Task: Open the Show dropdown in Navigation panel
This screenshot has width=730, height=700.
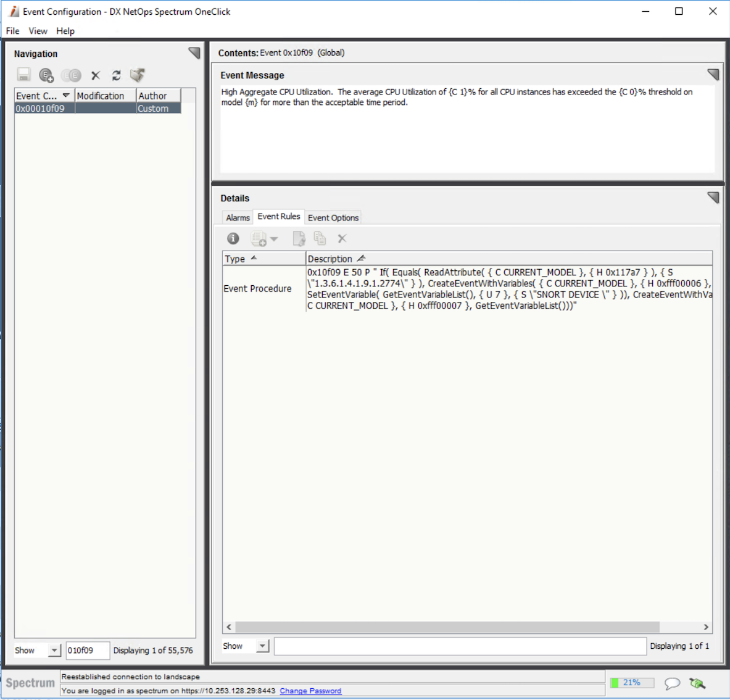Action: point(54,650)
